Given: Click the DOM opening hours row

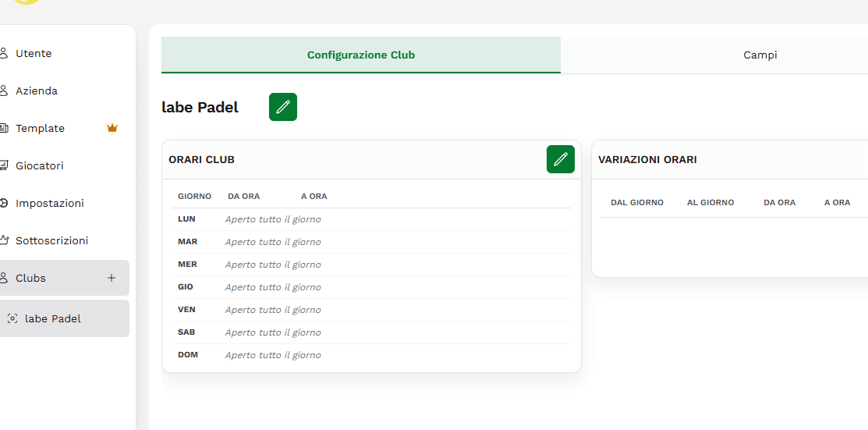Looking at the screenshot, I should point(371,355).
